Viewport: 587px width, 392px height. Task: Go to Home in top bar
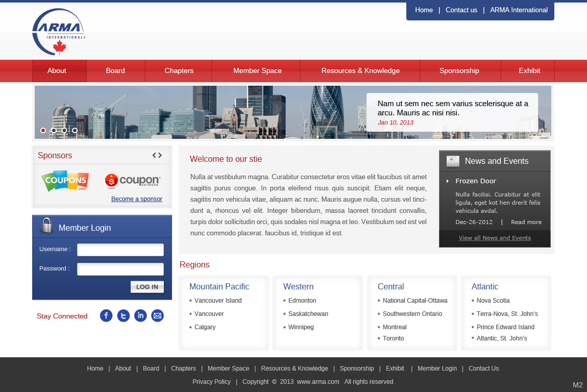coord(424,10)
